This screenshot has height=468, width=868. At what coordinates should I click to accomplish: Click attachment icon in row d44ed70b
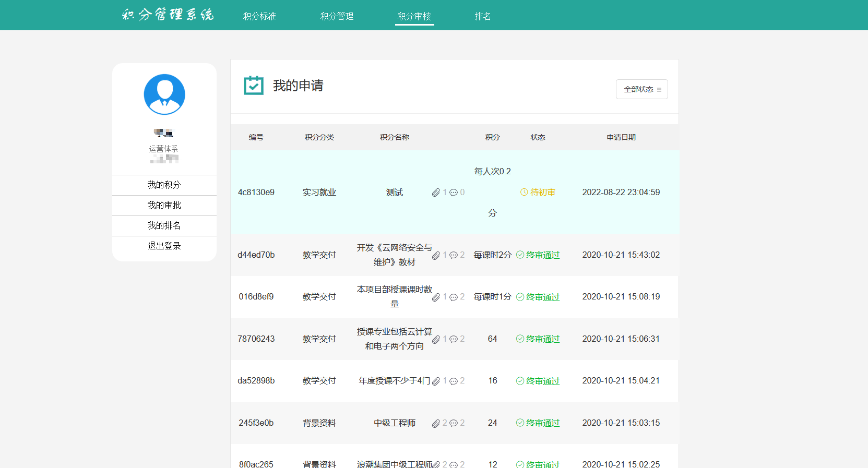(x=436, y=256)
